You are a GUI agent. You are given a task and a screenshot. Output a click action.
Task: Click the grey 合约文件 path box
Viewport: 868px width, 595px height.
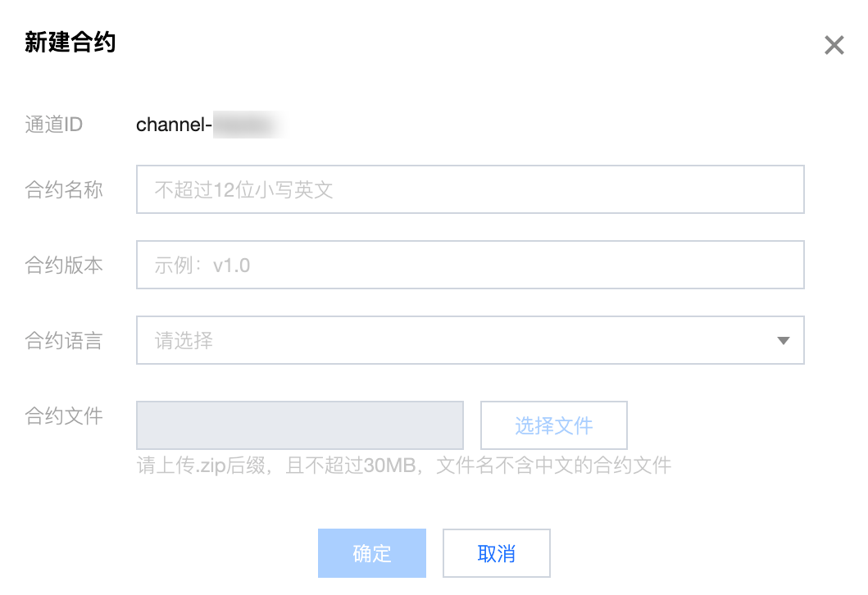click(x=300, y=425)
